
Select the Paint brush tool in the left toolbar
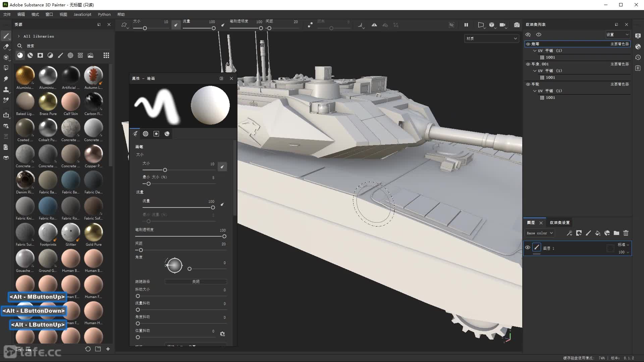[x=6, y=36]
